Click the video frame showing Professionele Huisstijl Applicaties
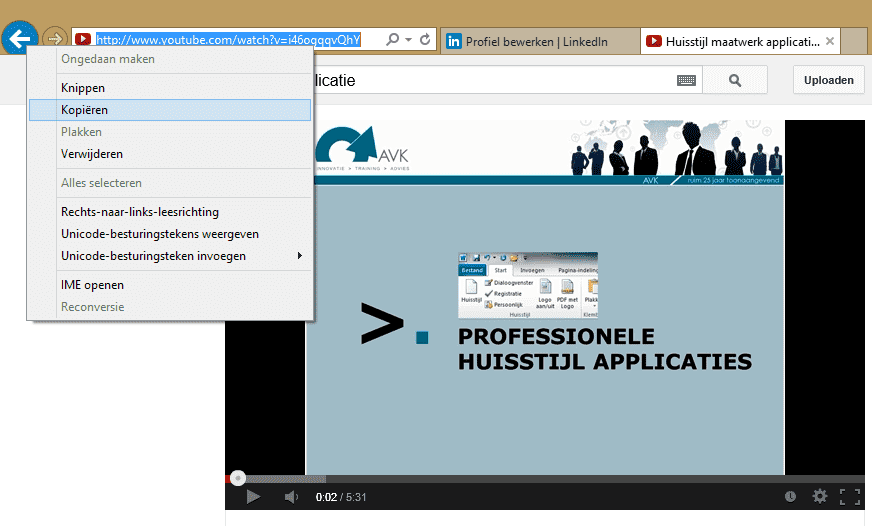 [545, 297]
